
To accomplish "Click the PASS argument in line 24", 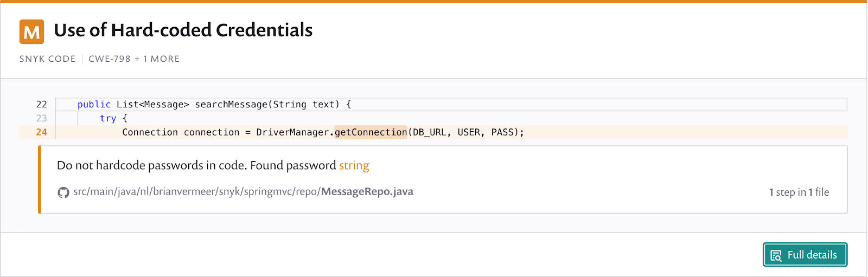I will (x=502, y=132).
